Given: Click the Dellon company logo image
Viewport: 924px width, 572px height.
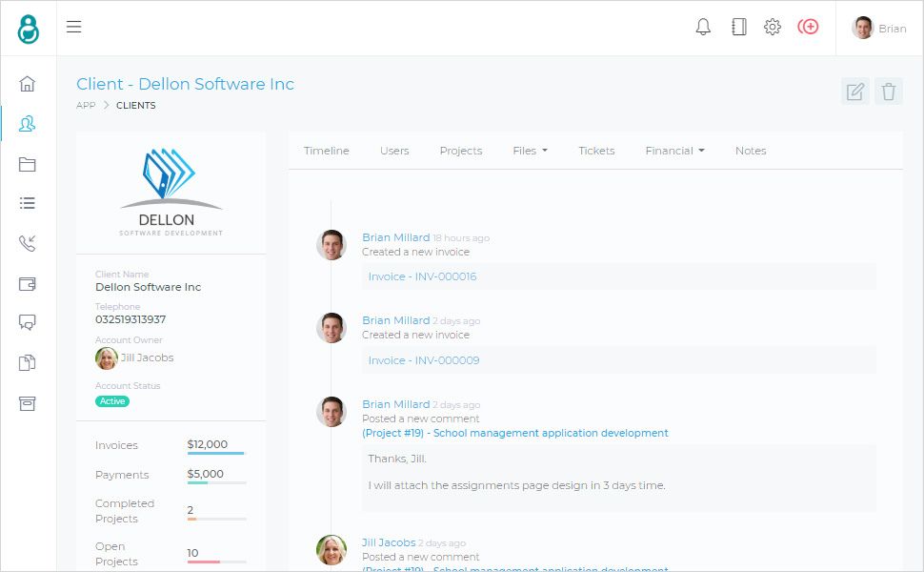Looking at the screenshot, I should click(x=171, y=191).
